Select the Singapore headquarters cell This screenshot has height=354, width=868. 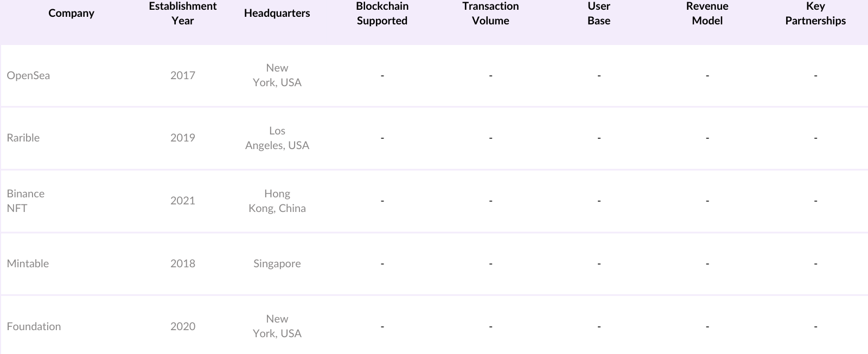click(277, 263)
